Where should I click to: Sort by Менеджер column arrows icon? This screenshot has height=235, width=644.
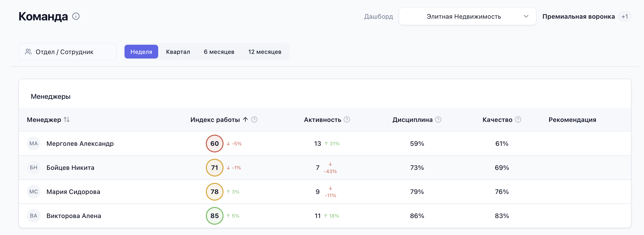click(x=67, y=119)
